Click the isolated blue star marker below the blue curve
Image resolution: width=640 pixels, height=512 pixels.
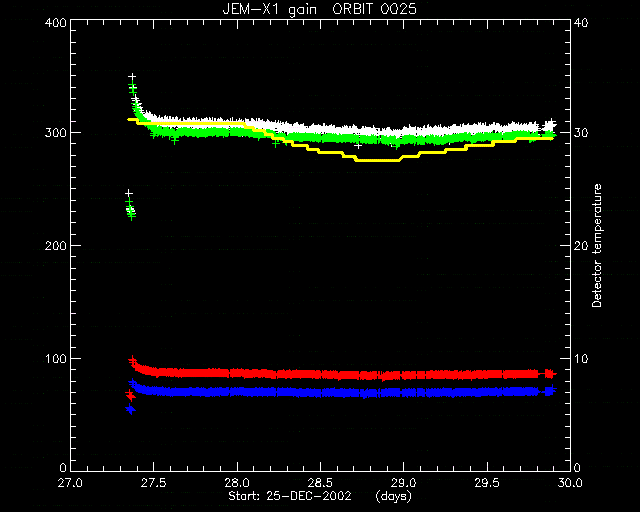[130, 409]
